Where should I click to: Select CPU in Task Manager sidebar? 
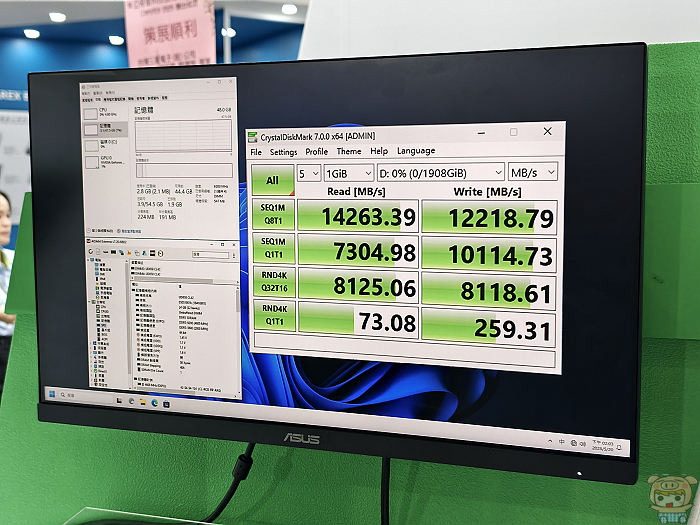[104, 112]
